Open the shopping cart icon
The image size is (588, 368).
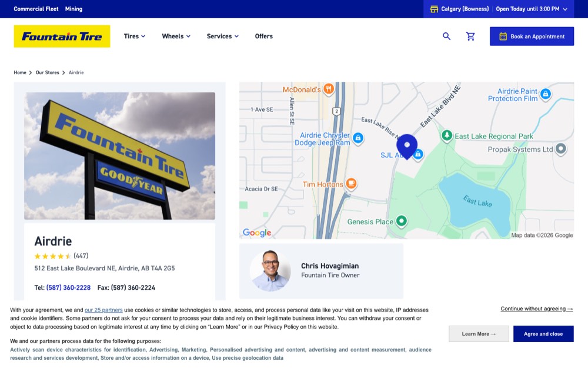point(470,36)
